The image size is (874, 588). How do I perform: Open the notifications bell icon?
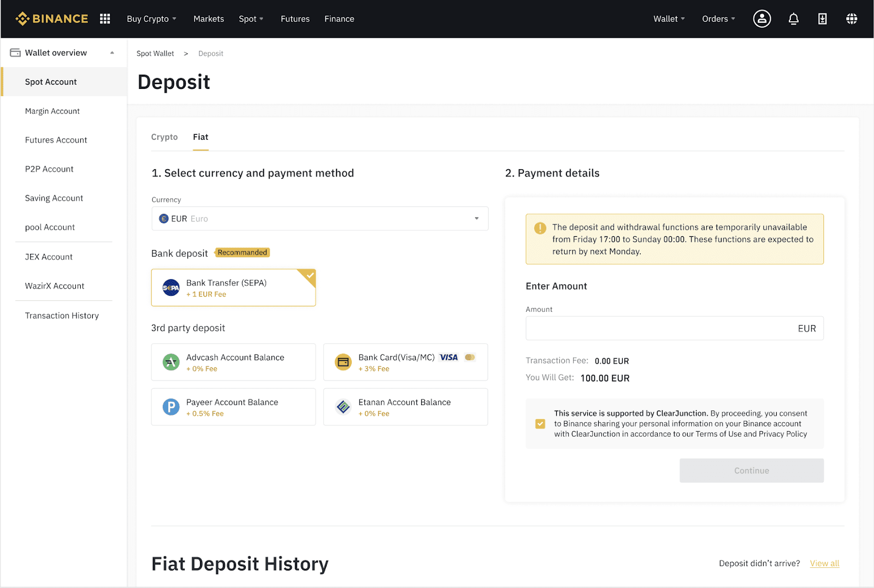tap(793, 19)
